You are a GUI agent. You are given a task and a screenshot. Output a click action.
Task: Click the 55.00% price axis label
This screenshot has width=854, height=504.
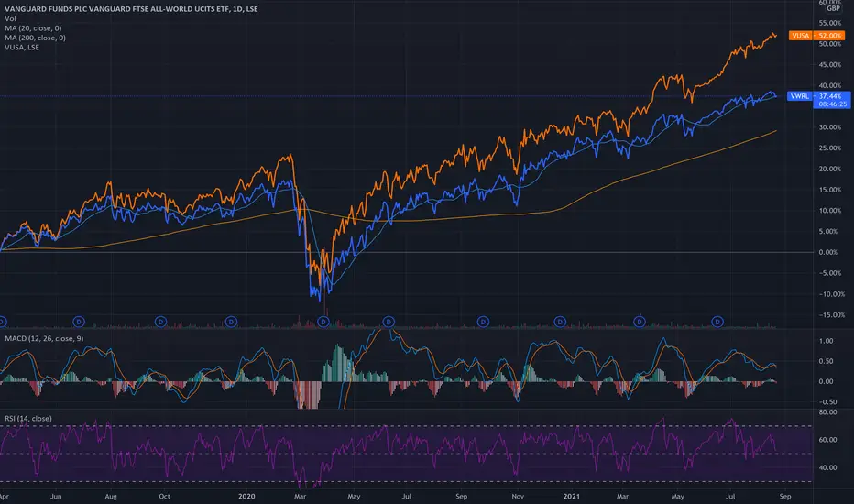tap(829, 23)
